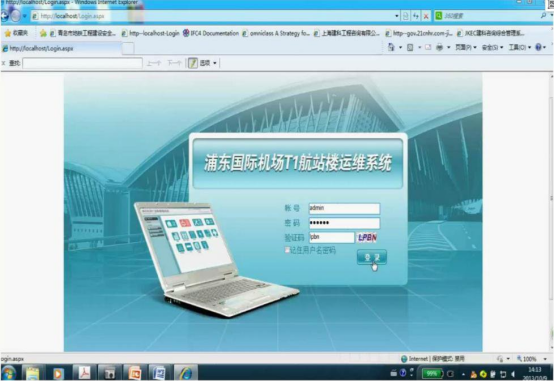Close the find bar with X
The height and width of the screenshot is (382, 554).
(3, 63)
